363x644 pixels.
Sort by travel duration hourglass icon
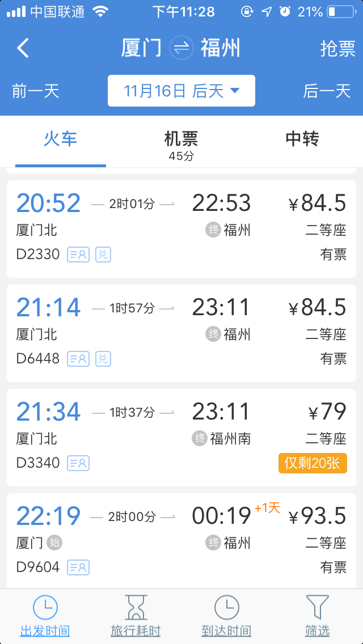(x=136, y=608)
